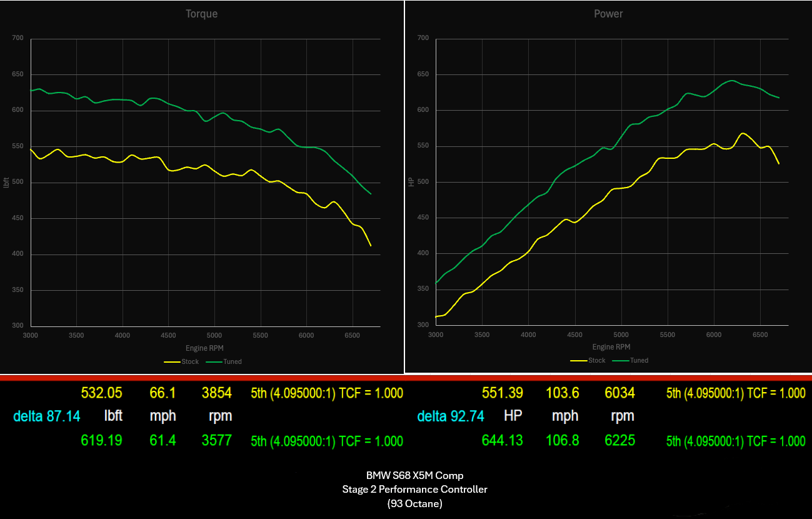Click the 5th gear (4.095000:1) TCF text for stock torque
The image size is (812, 519).
click(x=326, y=393)
